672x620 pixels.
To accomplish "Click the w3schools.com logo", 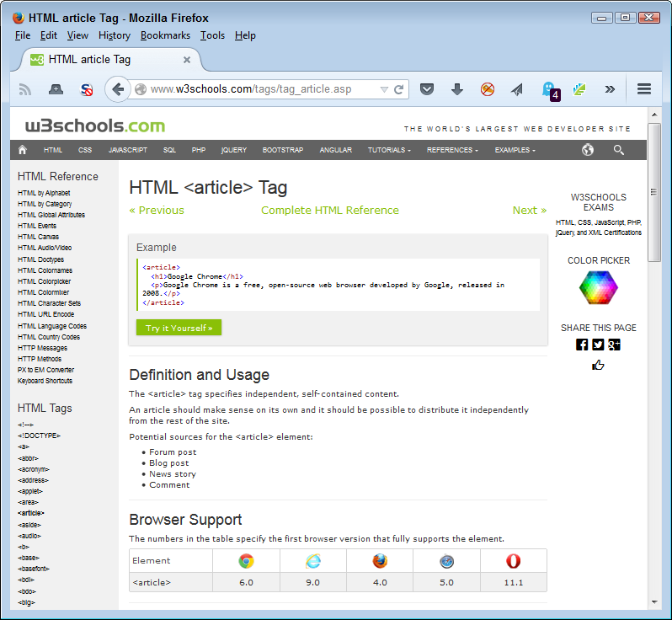I will (x=94, y=126).
